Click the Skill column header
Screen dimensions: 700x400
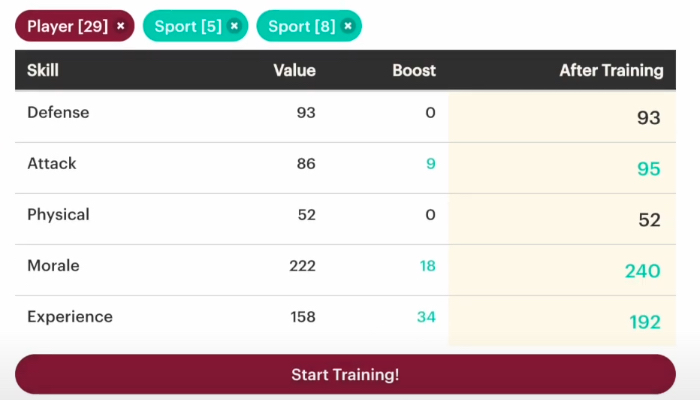(x=43, y=70)
